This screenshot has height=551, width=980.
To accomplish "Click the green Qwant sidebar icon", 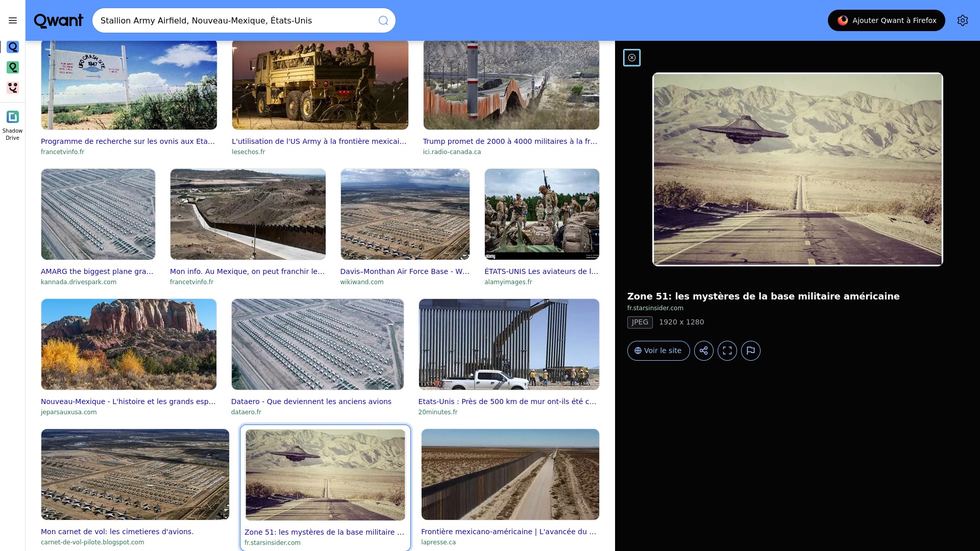I will [13, 67].
